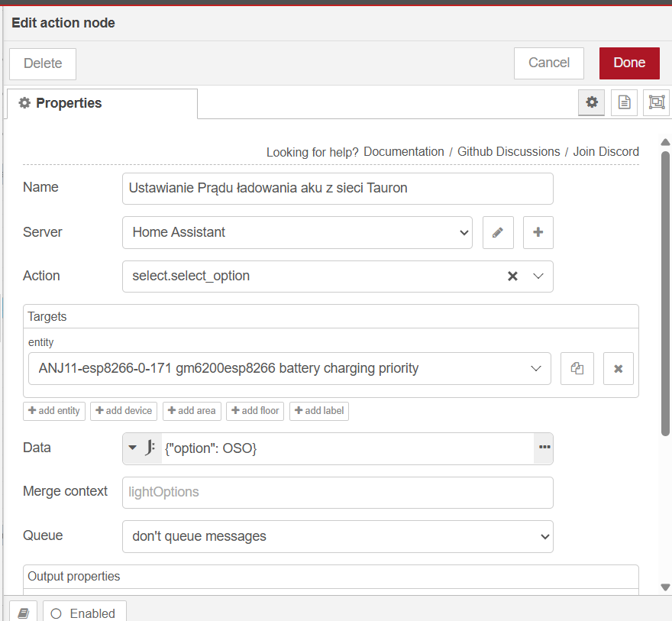Remove the target entity with x icon
Image resolution: width=672 pixels, height=621 pixels.
pyautogui.click(x=618, y=368)
